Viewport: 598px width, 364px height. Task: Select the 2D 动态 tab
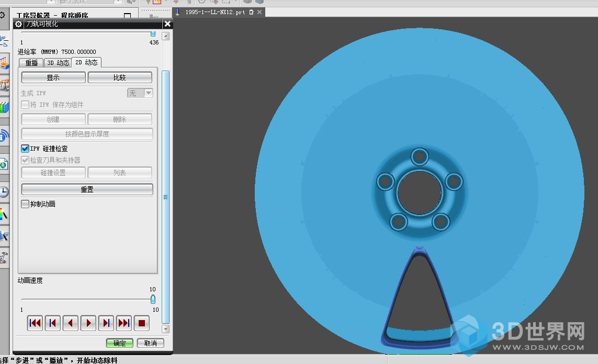coord(86,62)
